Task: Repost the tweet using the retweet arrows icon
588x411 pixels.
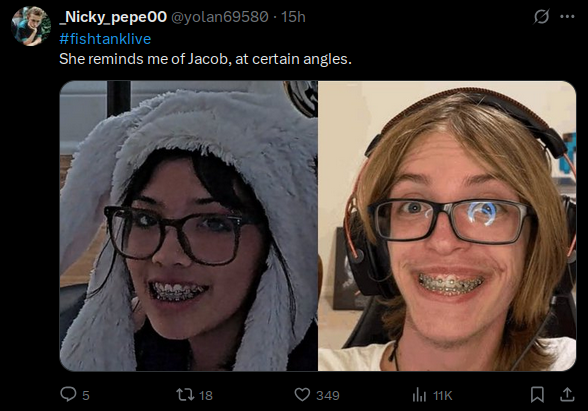Action: tap(185, 394)
